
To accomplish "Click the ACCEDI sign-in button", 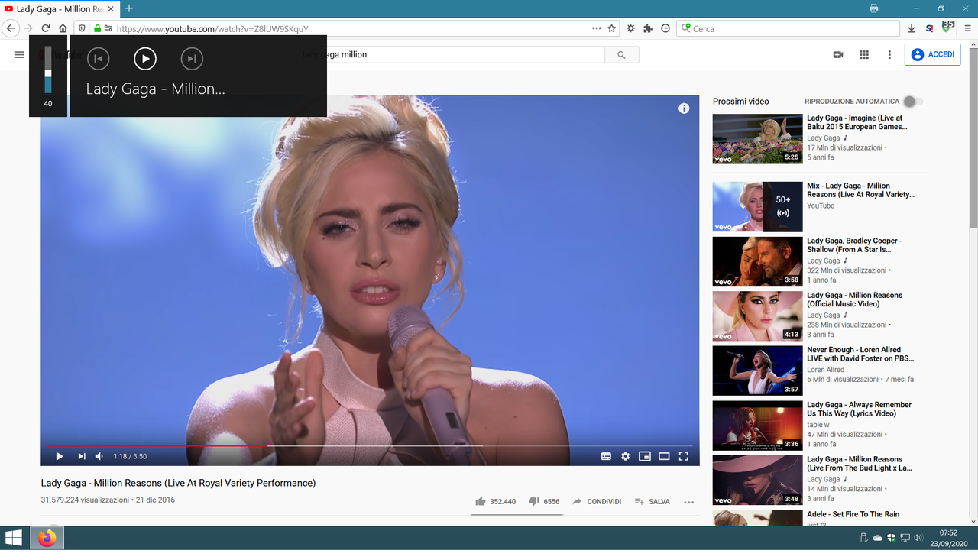I will click(933, 54).
